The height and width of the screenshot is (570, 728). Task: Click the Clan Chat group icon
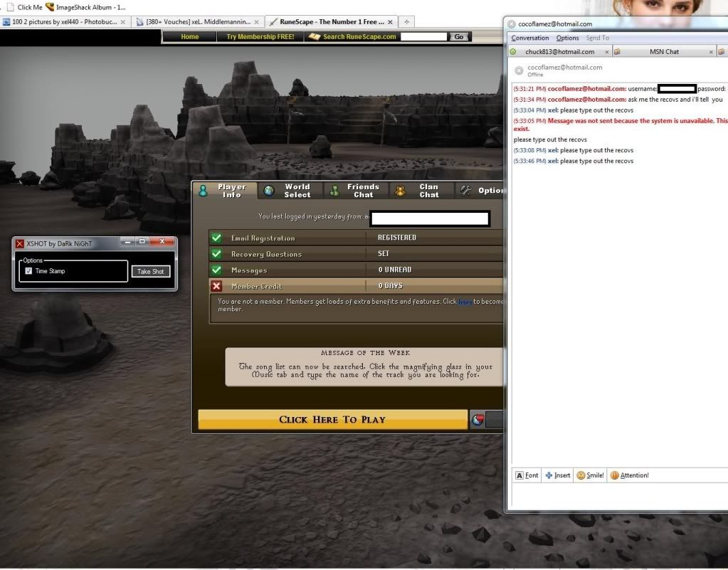click(x=400, y=191)
